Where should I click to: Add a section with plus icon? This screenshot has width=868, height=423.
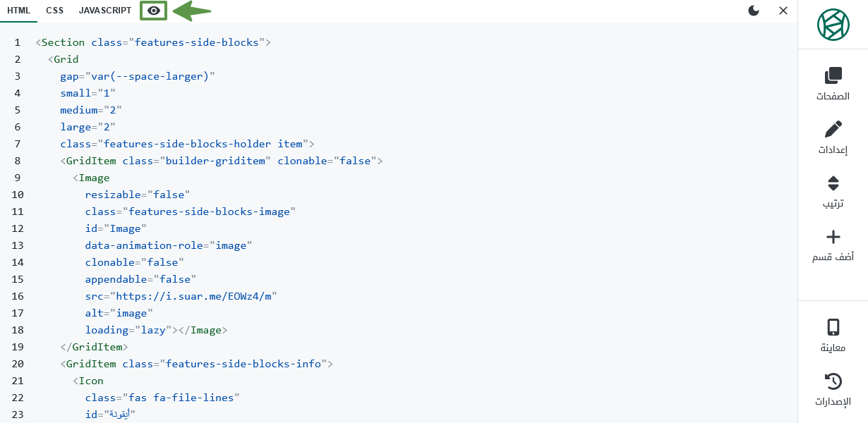click(x=833, y=237)
